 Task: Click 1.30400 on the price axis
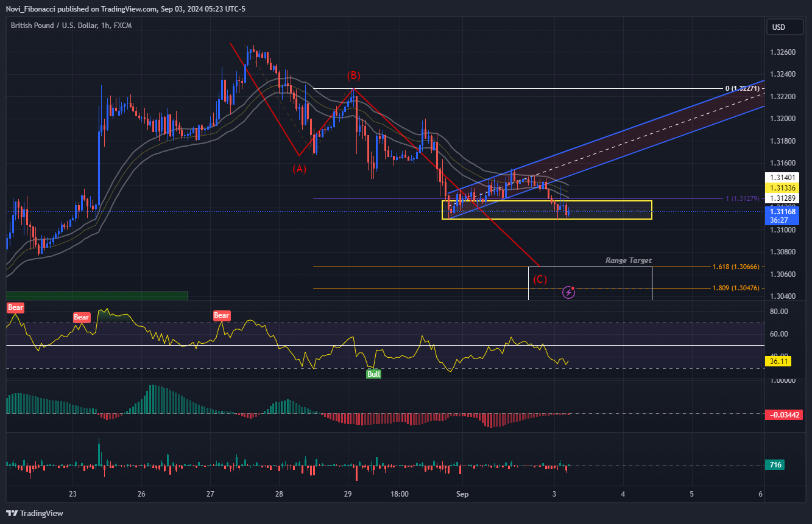[x=783, y=296]
